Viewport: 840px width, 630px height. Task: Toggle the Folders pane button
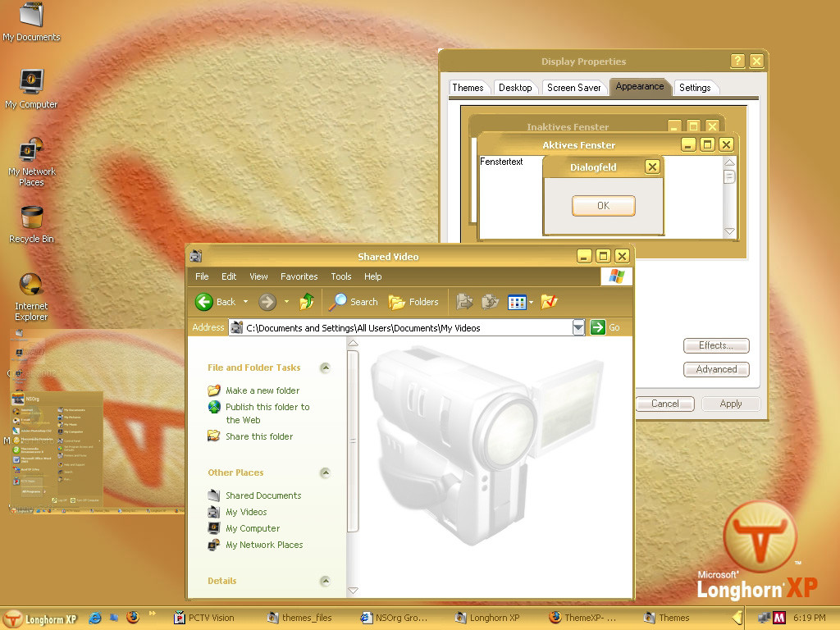413,302
